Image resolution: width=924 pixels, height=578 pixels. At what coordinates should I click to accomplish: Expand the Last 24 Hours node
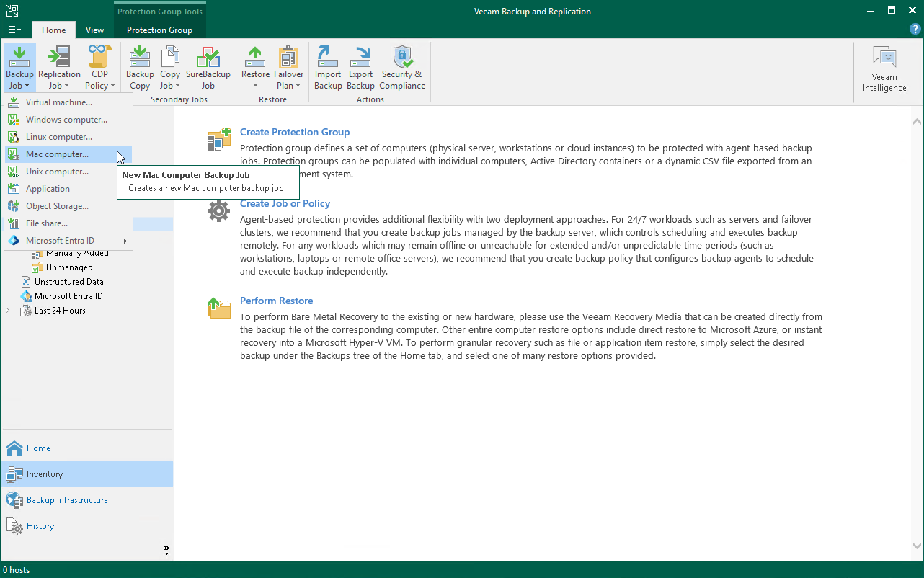7,310
